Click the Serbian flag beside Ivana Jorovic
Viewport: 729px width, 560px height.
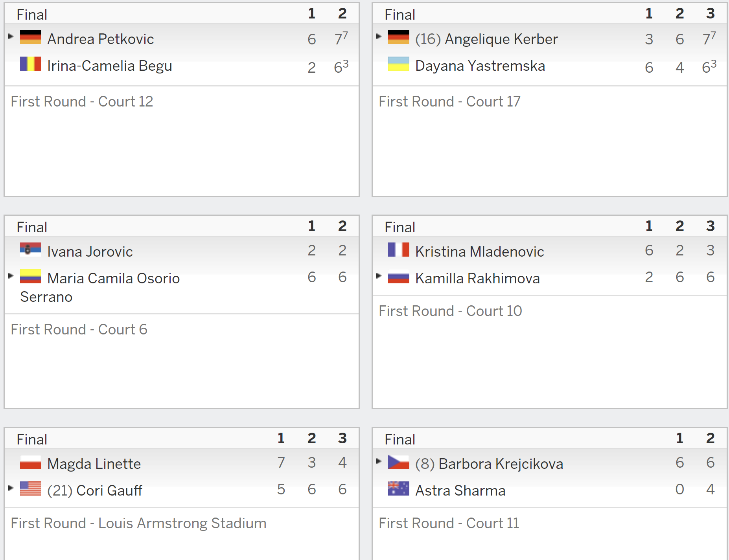[x=31, y=250]
